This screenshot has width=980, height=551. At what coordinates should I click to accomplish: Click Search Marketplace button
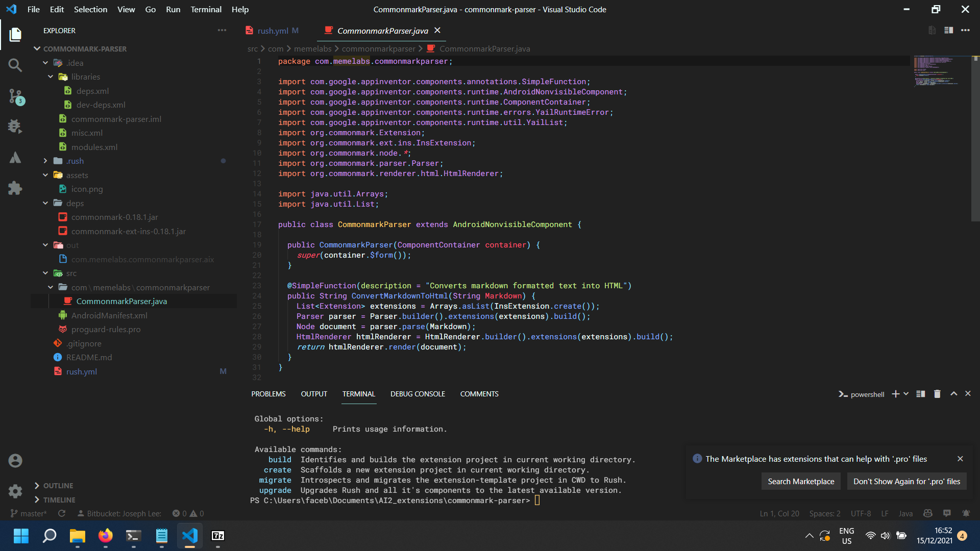click(x=801, y=481)
